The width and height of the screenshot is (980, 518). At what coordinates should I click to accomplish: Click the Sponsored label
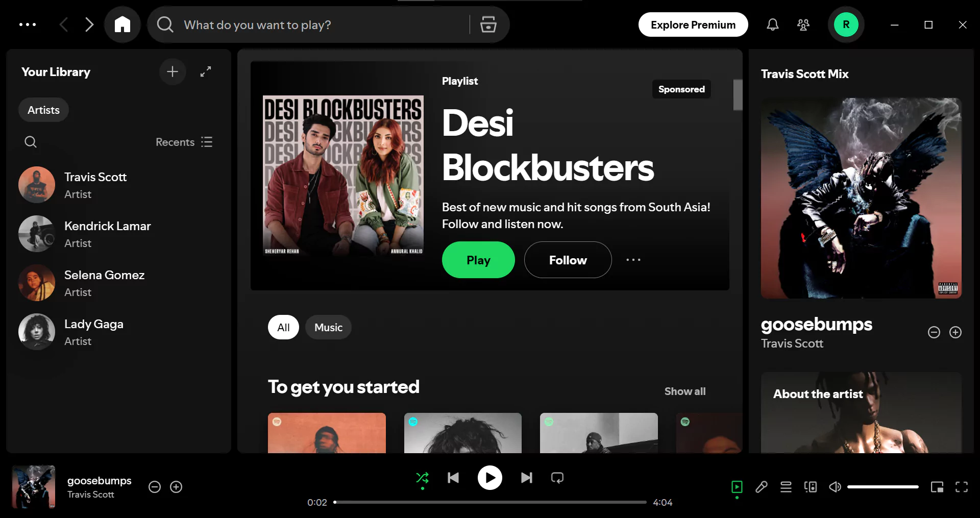pos(681,89)
